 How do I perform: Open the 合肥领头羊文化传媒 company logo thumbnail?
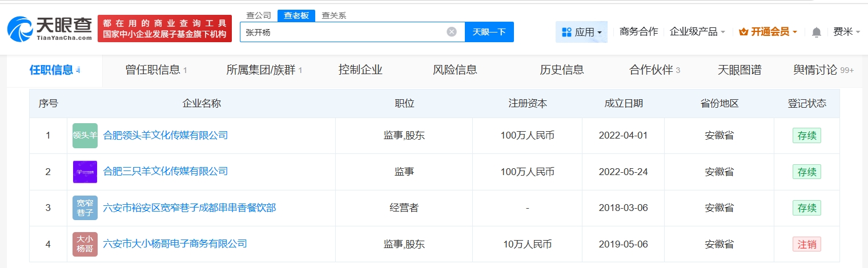[x=85, y=136]
